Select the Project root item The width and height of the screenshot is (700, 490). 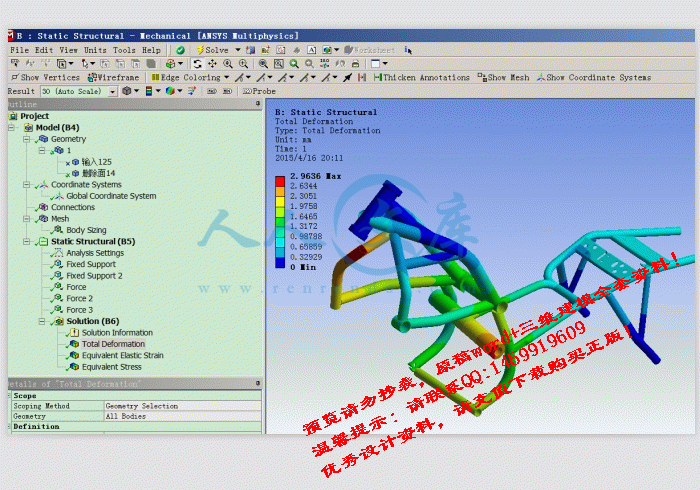pyautogui.click(x=34, y=116)
